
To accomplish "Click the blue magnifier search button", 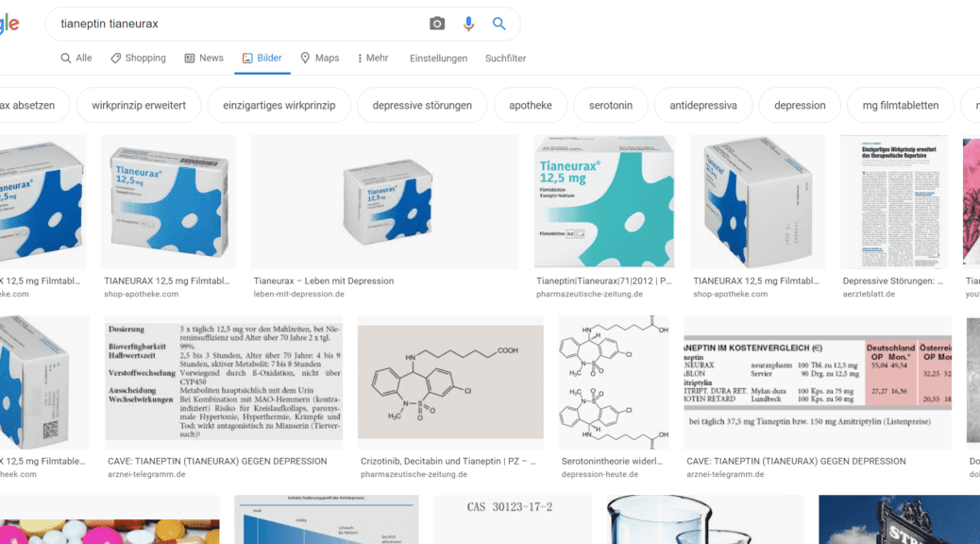I will 498,24.
